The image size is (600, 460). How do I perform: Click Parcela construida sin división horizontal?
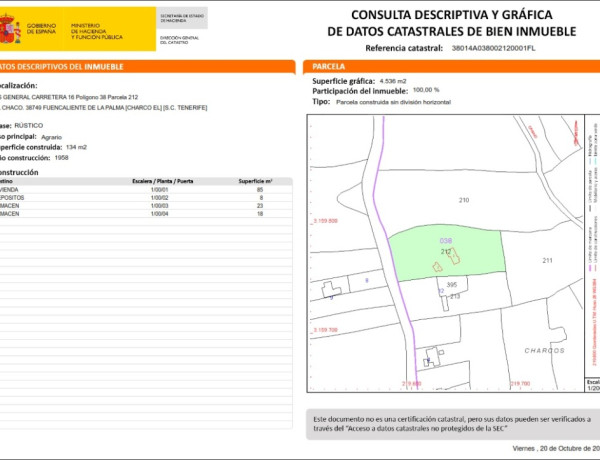[393, 102]
